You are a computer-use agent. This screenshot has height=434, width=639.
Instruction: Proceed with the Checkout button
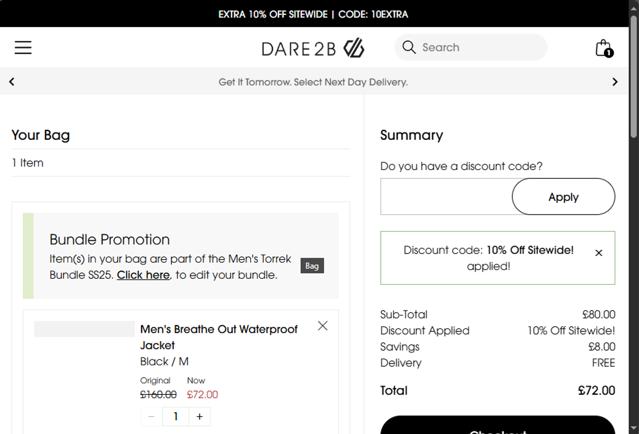click(497, 425)
